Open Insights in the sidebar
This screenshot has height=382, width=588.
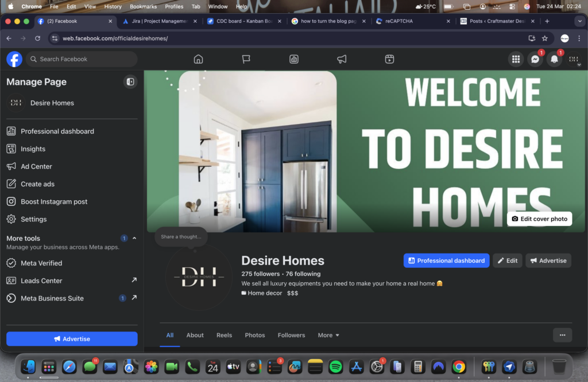pyautogui.click(x=33, y=149)
